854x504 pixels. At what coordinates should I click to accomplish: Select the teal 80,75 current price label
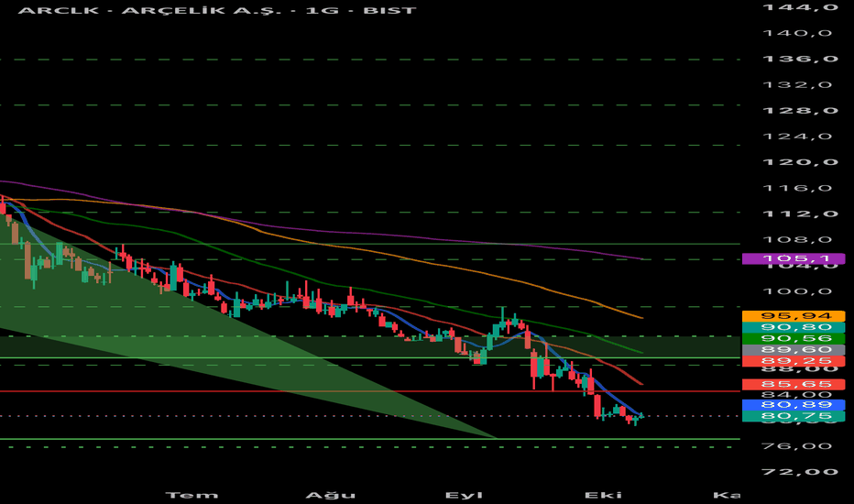pyautogui.click(x=794, y=416)
